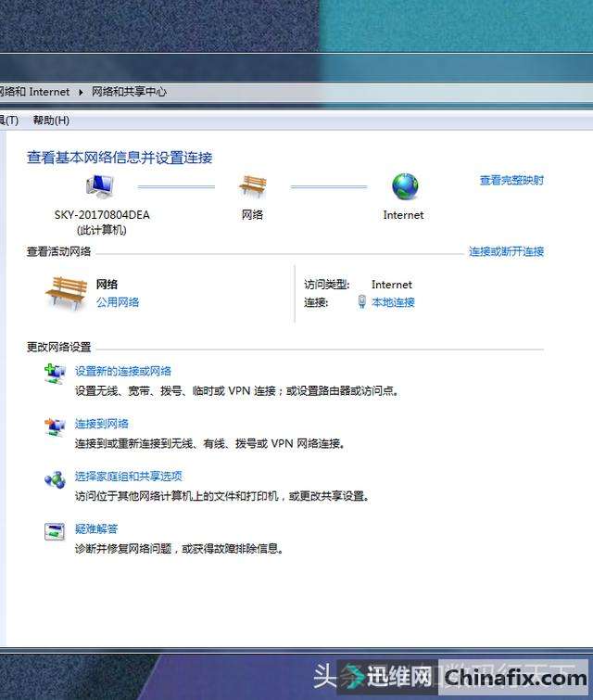Expand the breadcrumb arrow before 网络和共享中心
This screenshot has width=593, height=700.
[x=81, y=92]
